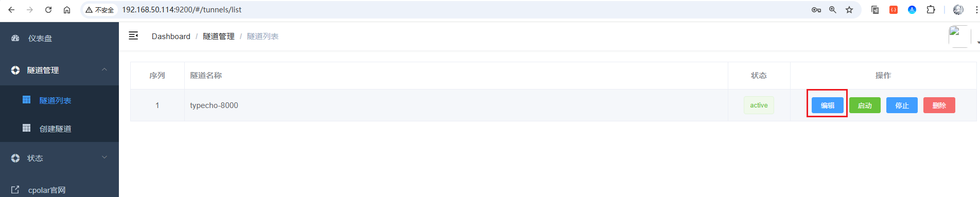This screenshot has width=980, height=197.
Task: Open the saved passwords key icon
Action: click(816, 10)
